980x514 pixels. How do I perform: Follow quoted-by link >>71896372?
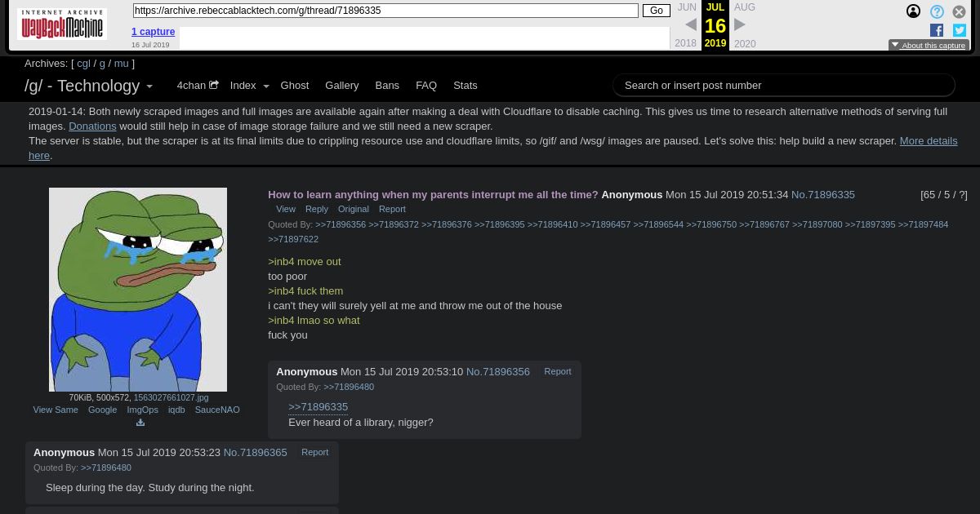[x=394, y=224]
